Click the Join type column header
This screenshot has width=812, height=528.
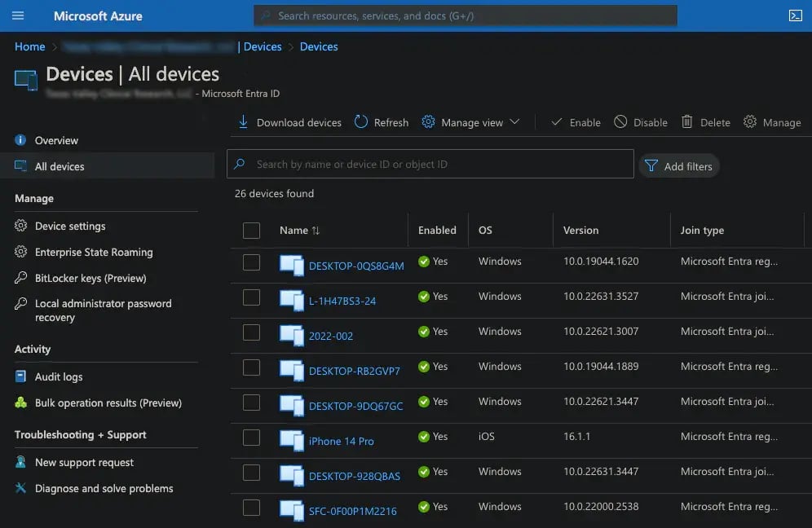(x=702, y=231)
